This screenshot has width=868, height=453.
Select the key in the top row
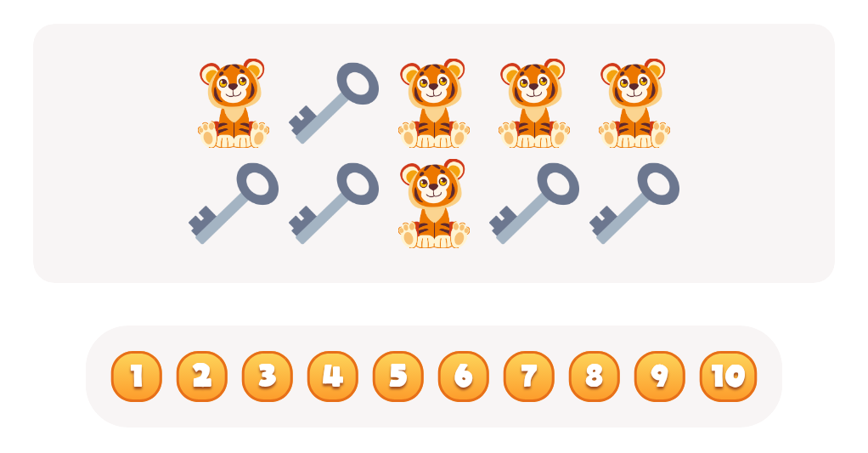[x=334, y=103]
